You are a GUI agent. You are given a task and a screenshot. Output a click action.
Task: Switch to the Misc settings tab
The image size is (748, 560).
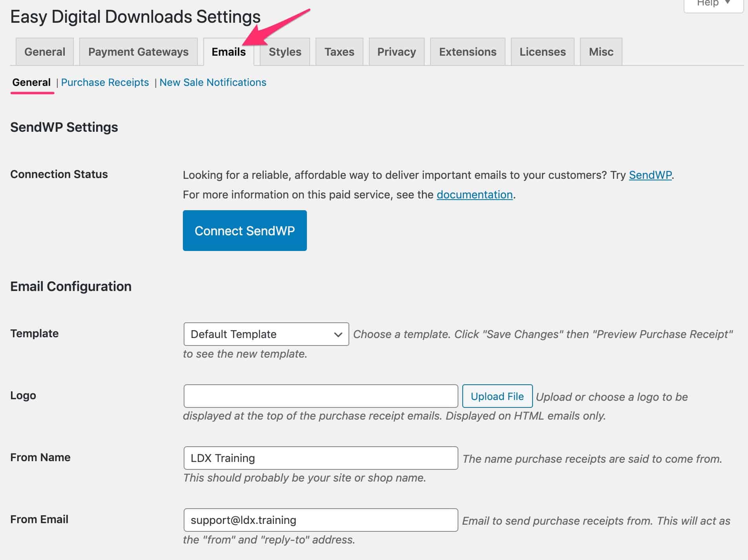pos(601,51)
